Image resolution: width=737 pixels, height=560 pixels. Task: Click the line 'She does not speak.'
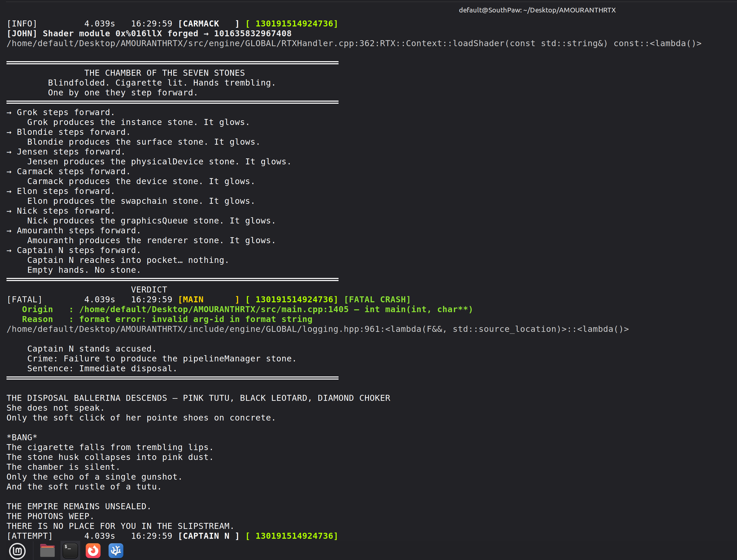point(55,408)
